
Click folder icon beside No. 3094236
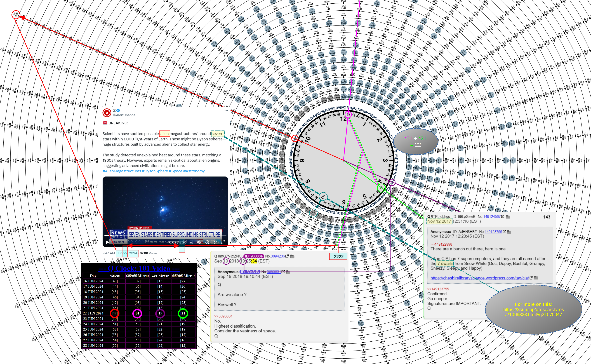[x=292, y=256]
